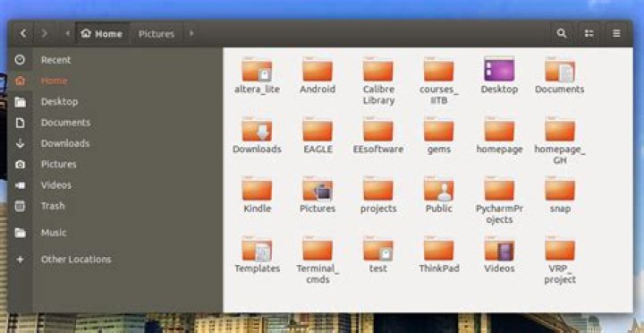This screenshot has height=333, width=644.
Task: Click the path bar left scroll arrow
Action: click(68, 33)
